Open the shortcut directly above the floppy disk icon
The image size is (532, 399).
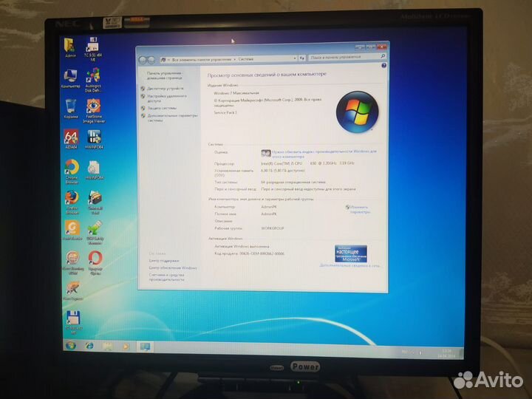click(72, 291)
